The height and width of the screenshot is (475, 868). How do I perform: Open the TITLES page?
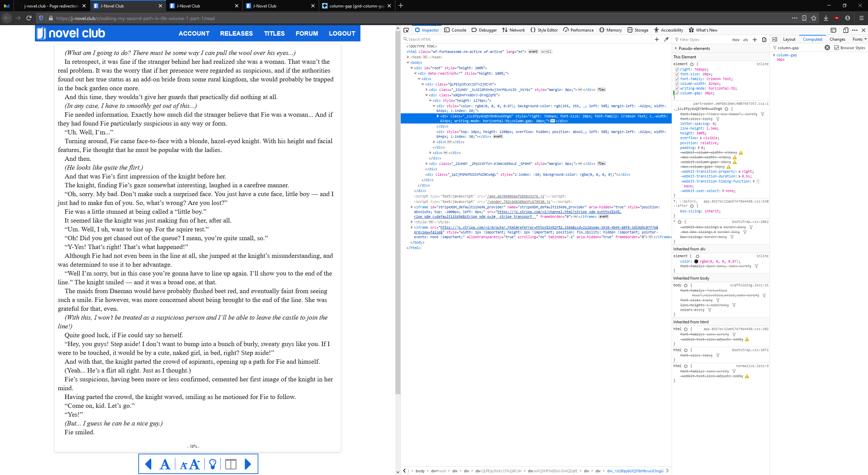tap(274, 34)
